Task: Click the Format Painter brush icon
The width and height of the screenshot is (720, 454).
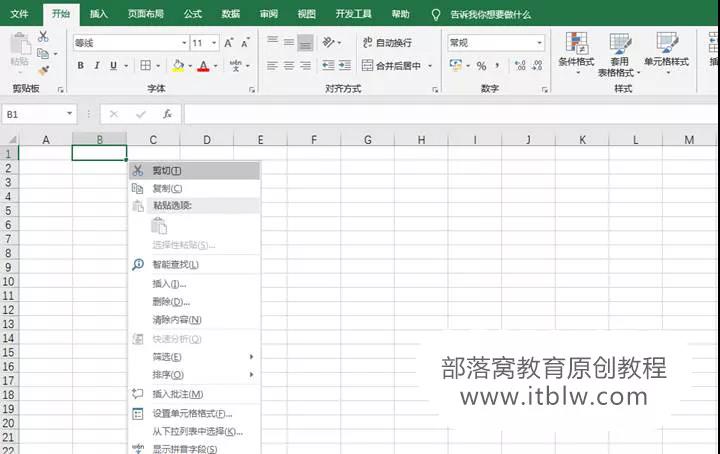Action: click(x=43, y=70)
